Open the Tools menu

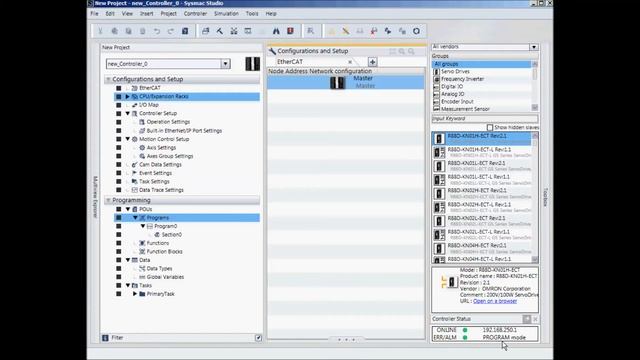252,13
